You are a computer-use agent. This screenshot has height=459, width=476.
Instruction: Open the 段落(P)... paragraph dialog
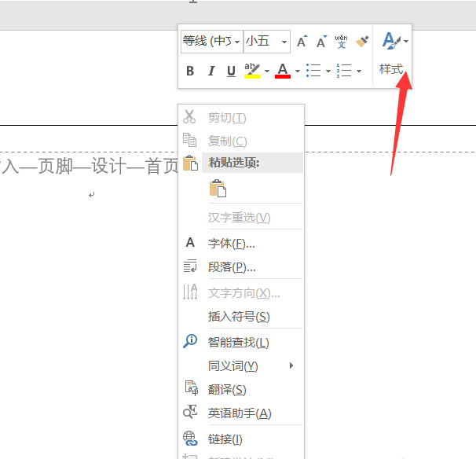click(x=241, y=267)
